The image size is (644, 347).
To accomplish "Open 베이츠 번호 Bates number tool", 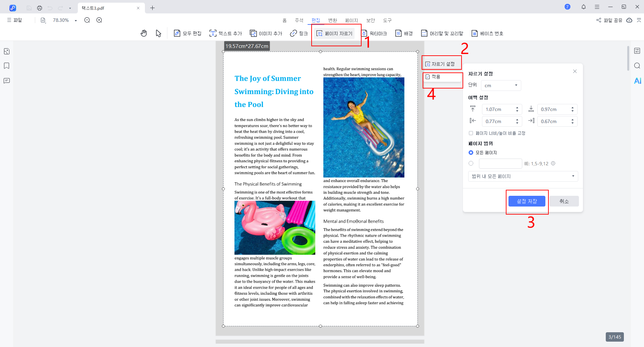I will [x=487, y=33].
